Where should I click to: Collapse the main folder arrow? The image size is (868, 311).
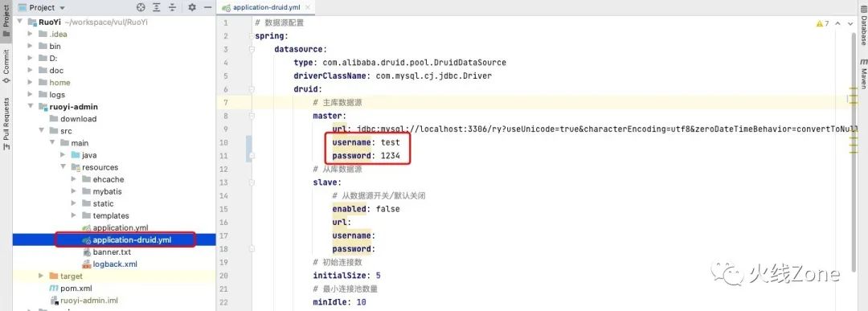pyautogui.click(x=52, y=143)
